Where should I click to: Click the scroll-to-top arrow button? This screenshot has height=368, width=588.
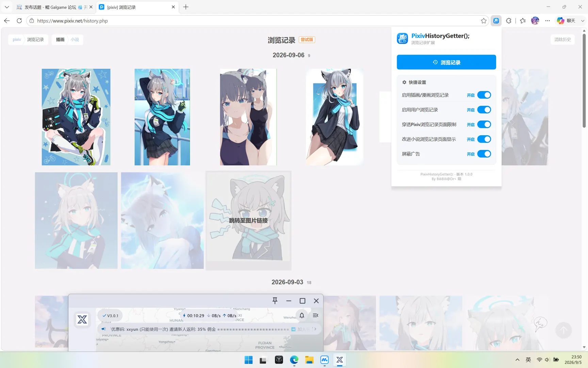563,330
